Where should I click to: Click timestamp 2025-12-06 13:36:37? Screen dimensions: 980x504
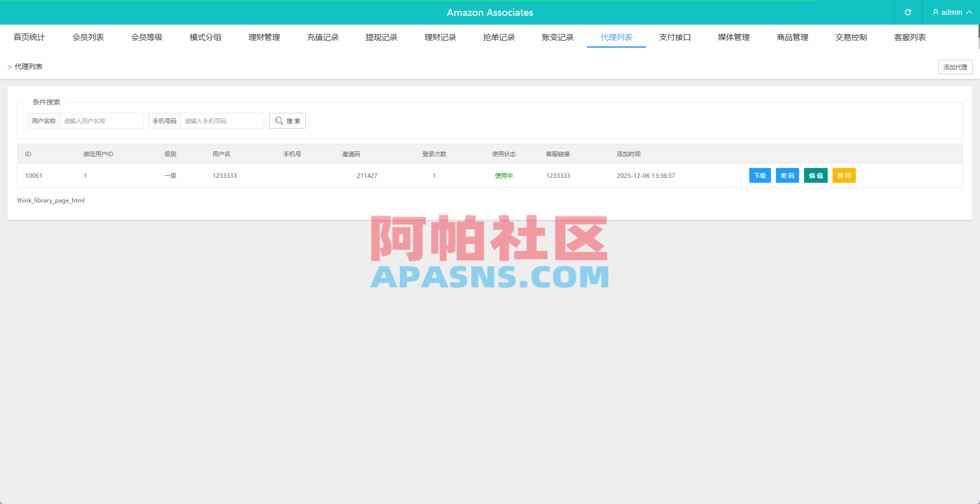[646, 176]
